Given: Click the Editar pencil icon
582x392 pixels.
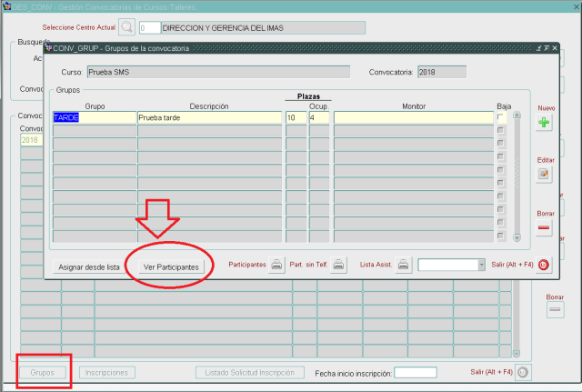Looking at the screenshot, I should click(545, 174).
